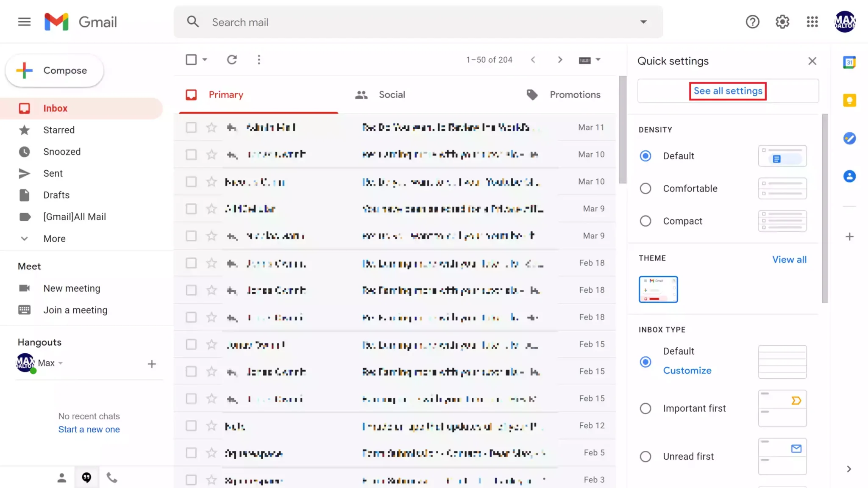Open the search options dropdown arrow
This screenshot has width=868, height=488.
click(x=643, y=22)
